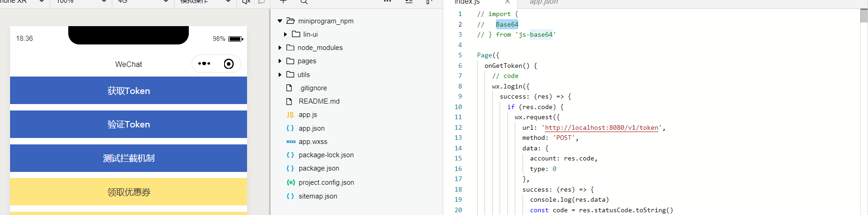
Task: Expand the lin-ui folder
Action: coord(285,34)
